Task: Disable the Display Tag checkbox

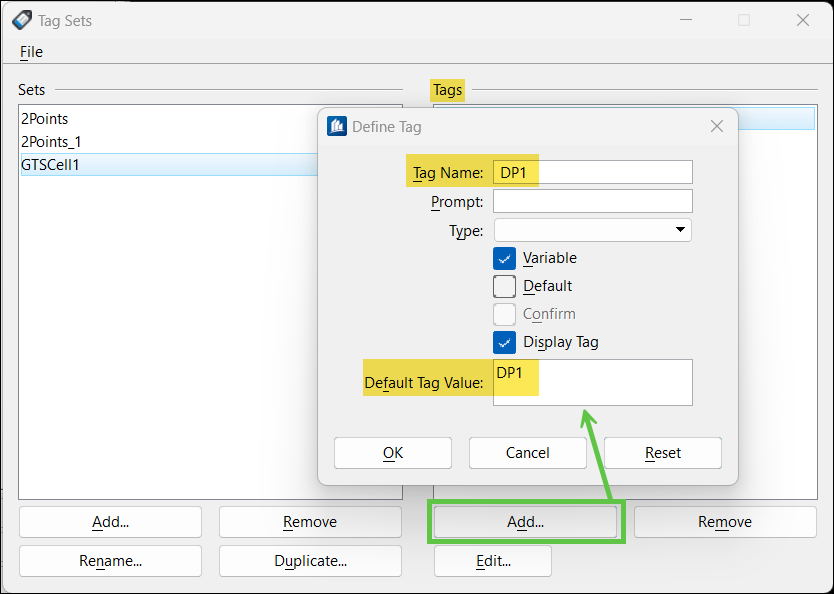Action: (x=505, y=342)
